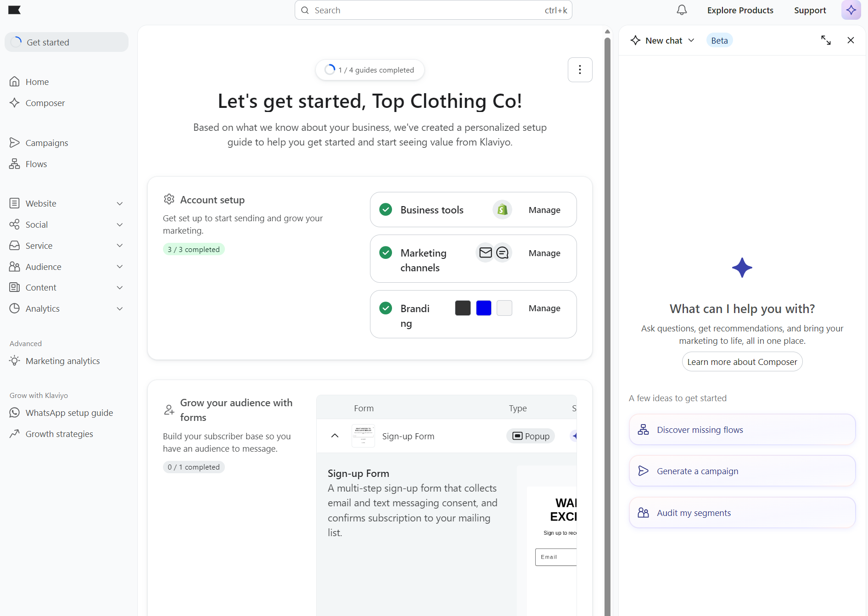Open the notifications bell

point(682,10)
